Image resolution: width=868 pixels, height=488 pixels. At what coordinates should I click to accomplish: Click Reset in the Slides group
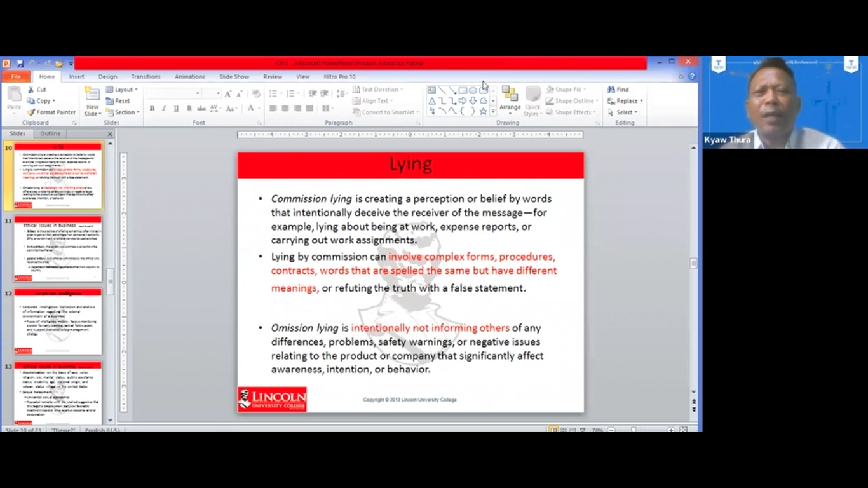118,101
